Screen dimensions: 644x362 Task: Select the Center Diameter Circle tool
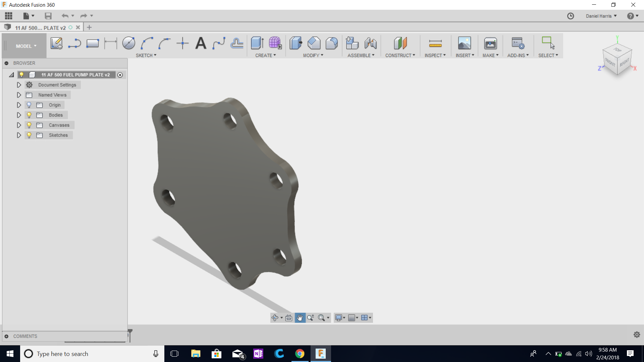tap(129, 44)
